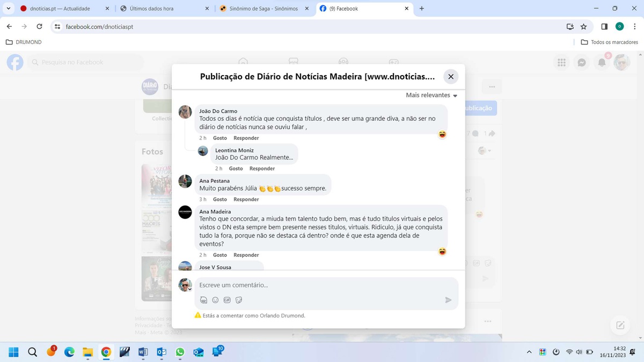Image resolution: width=644 pixels, height=362 pixels.
Task: Open the sticker picker icon
Action: 239,300
